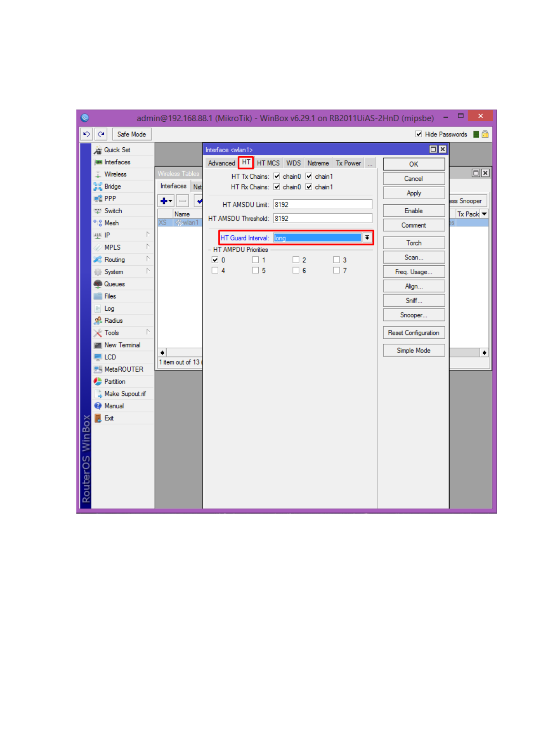Toggle HT Rx Chains chain0 checkbox
535x756 pixels.
[x=277, y=187]
